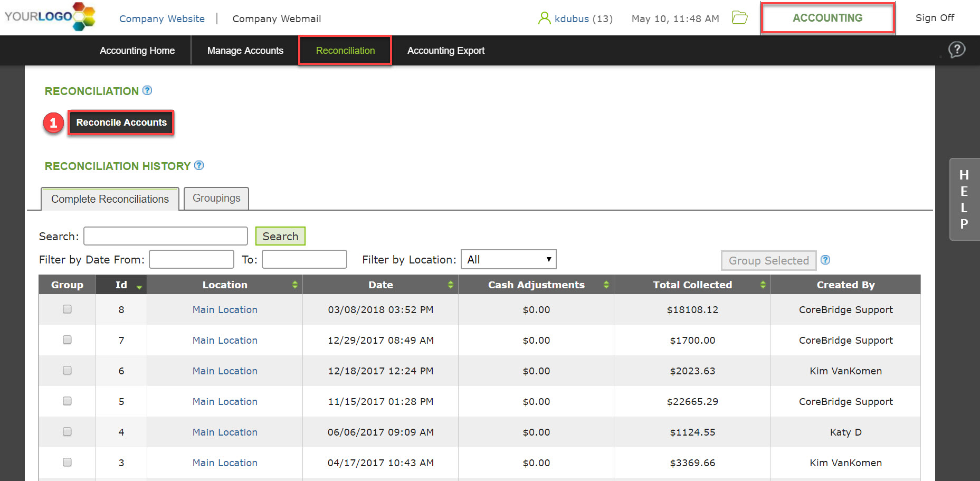Sort by the Date column sort arrows
Image resolution: width=980 pixels, height=481 pixels.
click(451, 285)
